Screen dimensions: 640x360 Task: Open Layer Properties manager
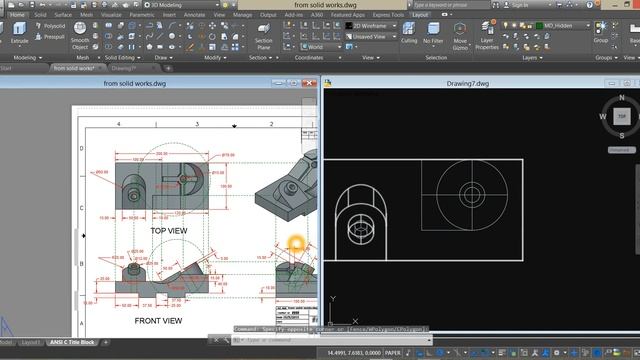coord(487,35)
